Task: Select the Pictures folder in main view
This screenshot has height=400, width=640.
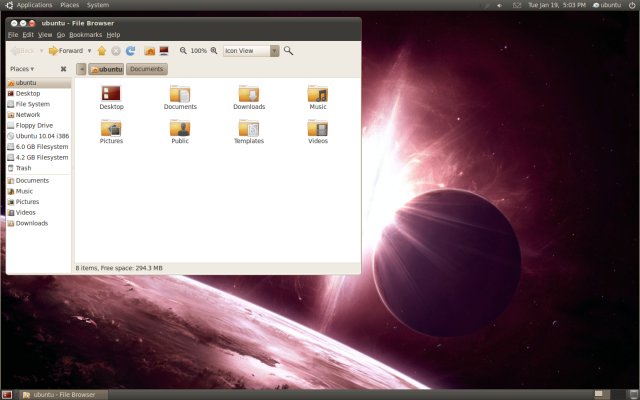Action: point(111,129)
